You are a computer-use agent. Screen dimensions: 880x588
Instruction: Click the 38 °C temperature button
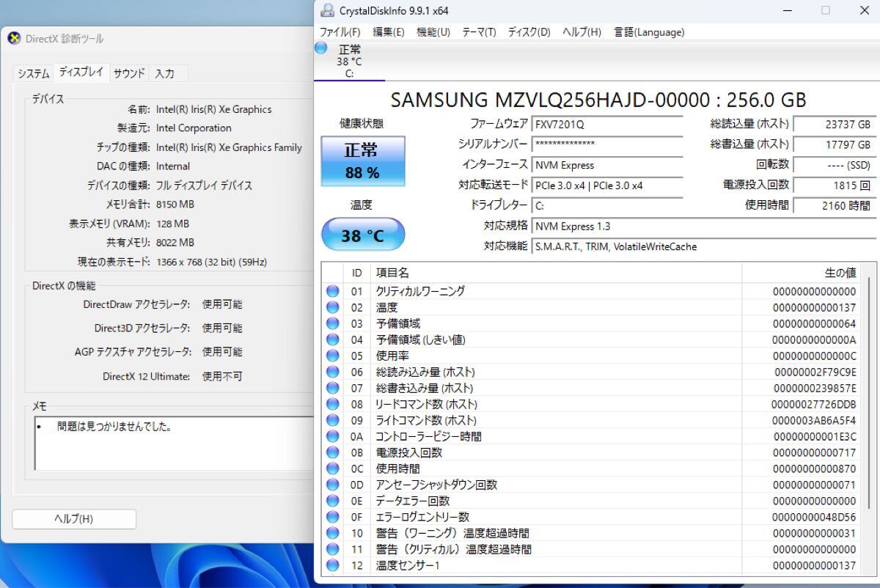pos(362,235)
